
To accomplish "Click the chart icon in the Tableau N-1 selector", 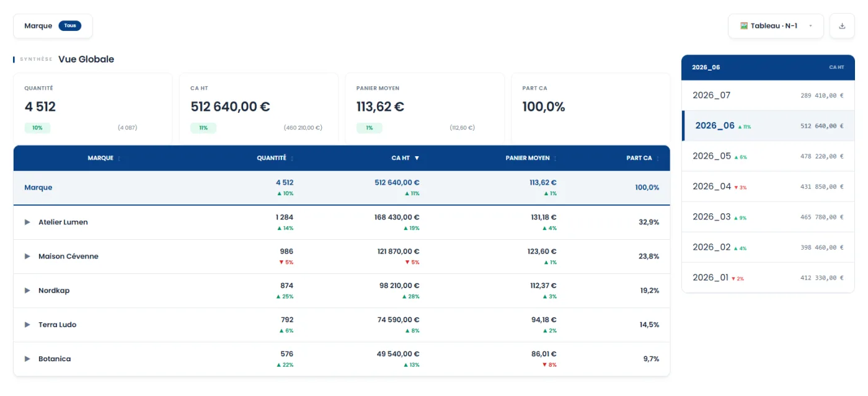I will click(744, 26).
